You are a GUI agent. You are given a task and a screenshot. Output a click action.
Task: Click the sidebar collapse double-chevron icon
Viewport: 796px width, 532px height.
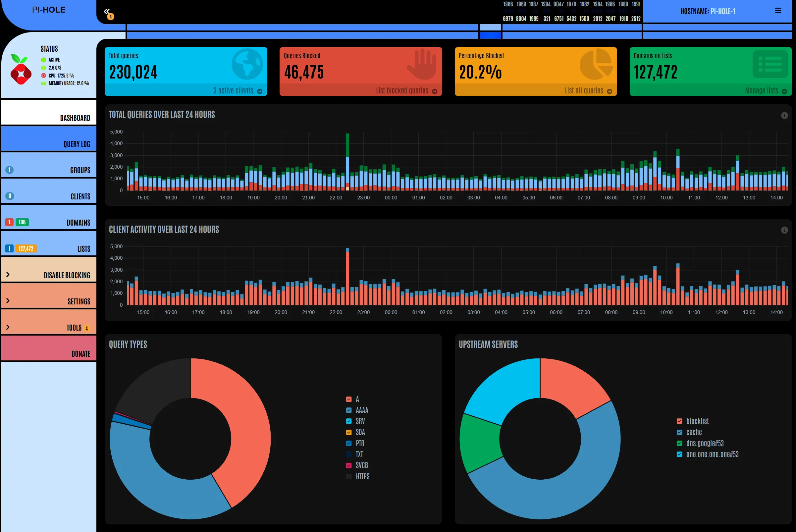point(107,11)
